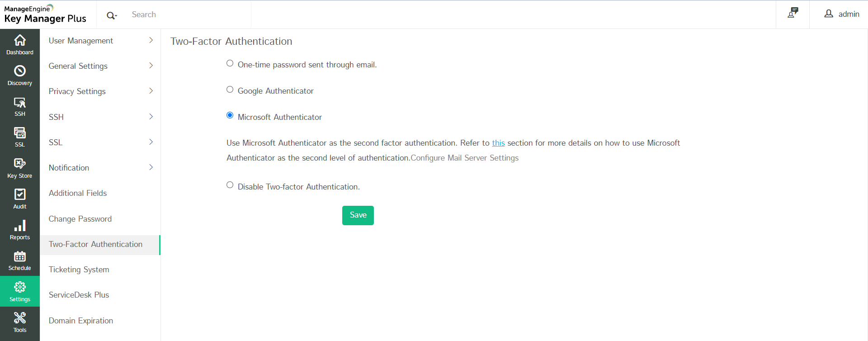Open the Dashboard home icon

pyautogui.click(x=20, y=44)
